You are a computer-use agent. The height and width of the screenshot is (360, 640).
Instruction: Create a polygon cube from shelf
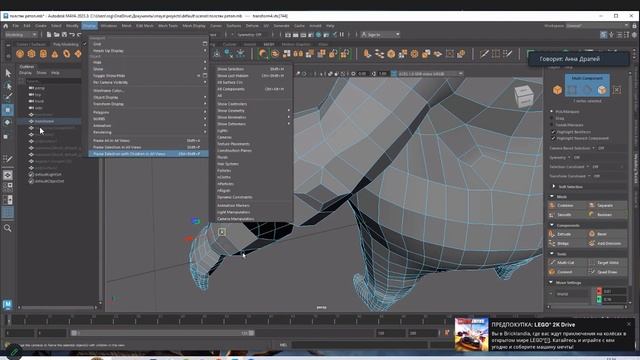pyautogui.click(x=31, y=54)
